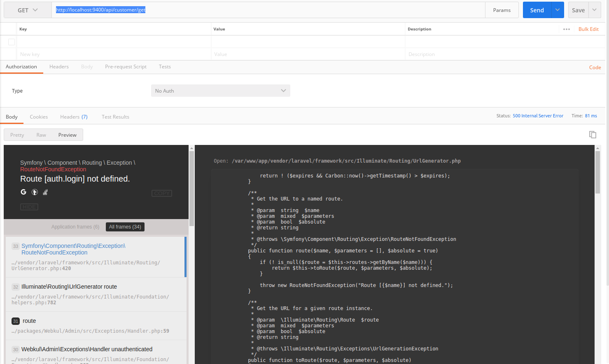Select the response Body tab
The height and width of the screenshot is (364, 609).
click(x=12, y=117)
